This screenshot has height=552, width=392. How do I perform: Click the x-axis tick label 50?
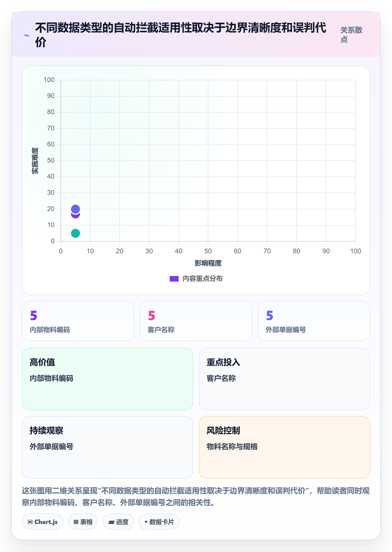[x=208, y=251]
